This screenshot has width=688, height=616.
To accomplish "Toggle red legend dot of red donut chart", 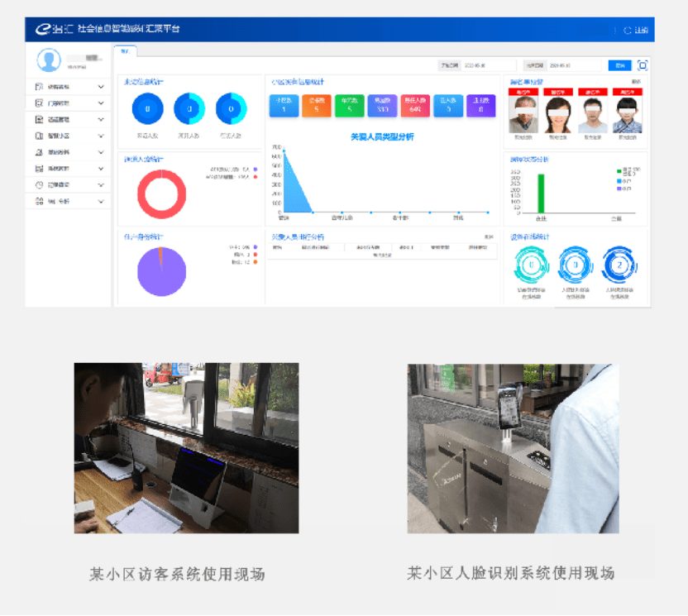I will (x=256, y=177).
